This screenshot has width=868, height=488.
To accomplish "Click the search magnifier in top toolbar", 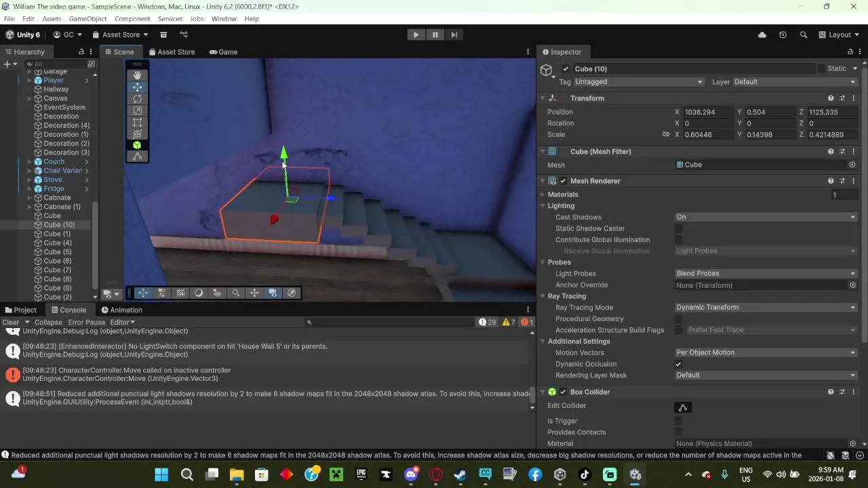I will [x=804, y=35].
